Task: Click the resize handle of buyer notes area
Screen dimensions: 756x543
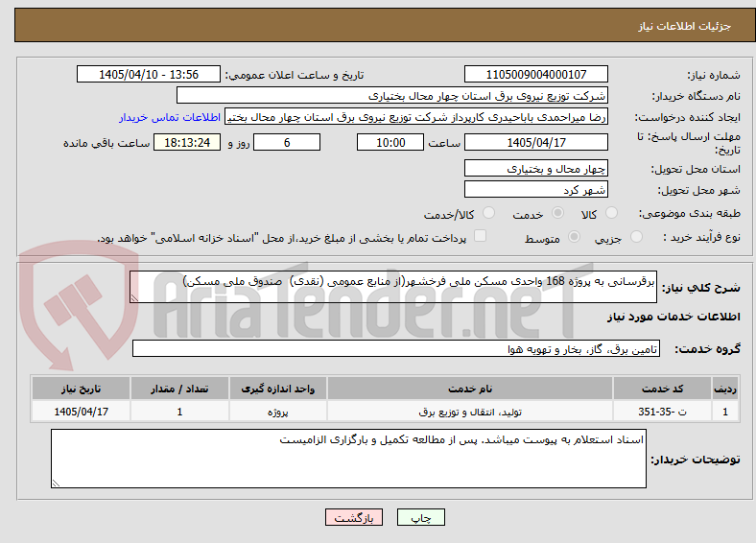Action: [x=56, y=483]
